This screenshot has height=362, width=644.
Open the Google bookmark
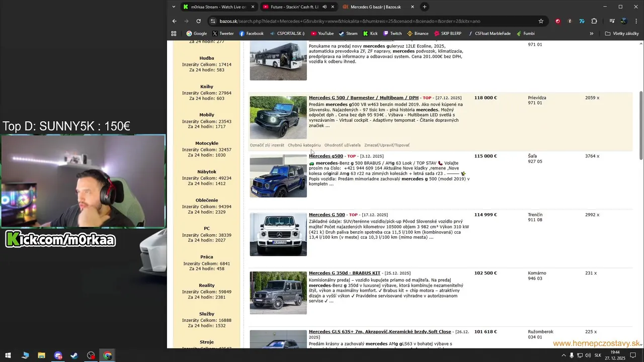pos(197,34)
